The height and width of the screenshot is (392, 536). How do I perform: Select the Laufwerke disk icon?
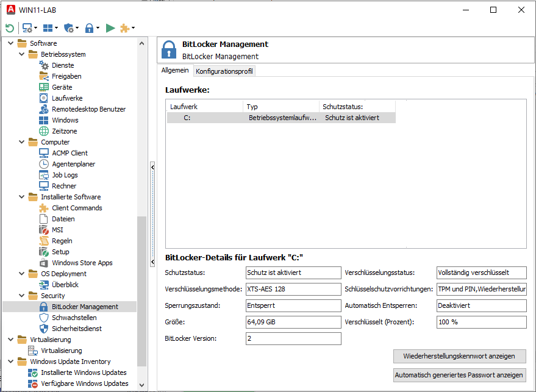coord(44,98)
